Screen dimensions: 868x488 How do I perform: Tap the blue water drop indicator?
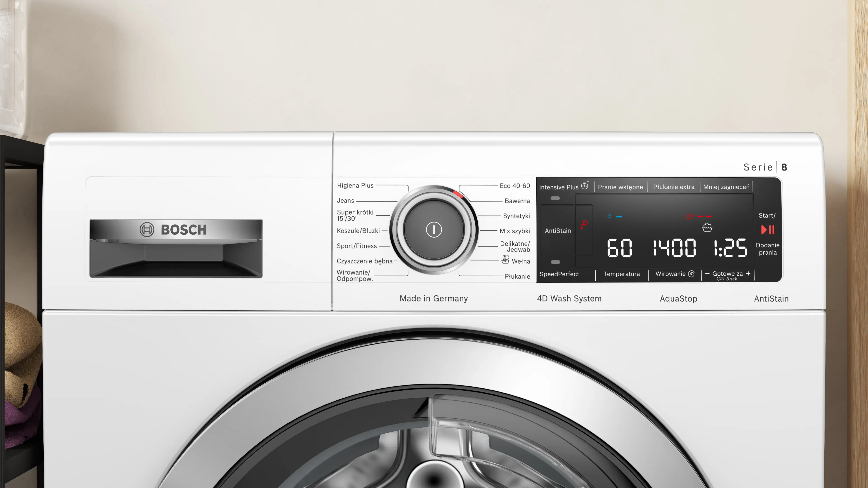[x=609, y=216]
